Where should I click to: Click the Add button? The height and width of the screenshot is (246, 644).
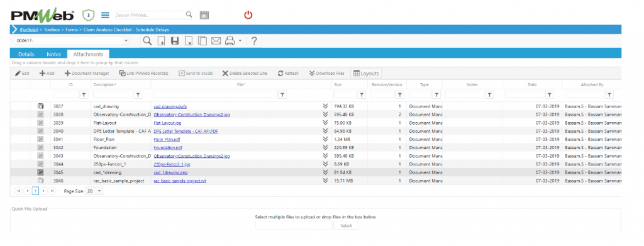click(47, 73)
